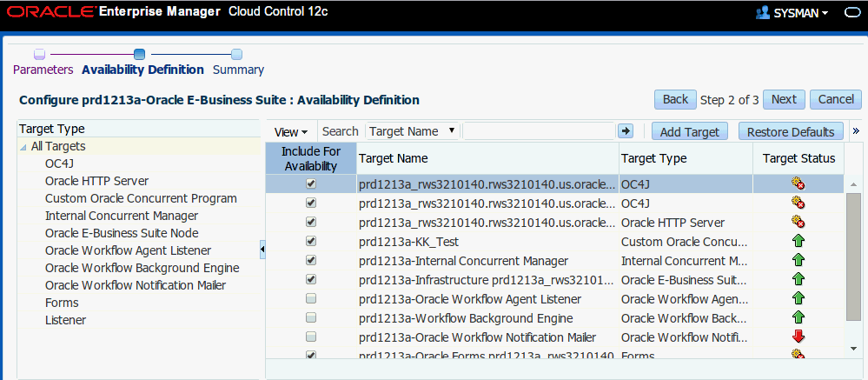Click the Availability Definition train step icon
The height and width of the screenshot is (380, 868).
coord(140,54)
